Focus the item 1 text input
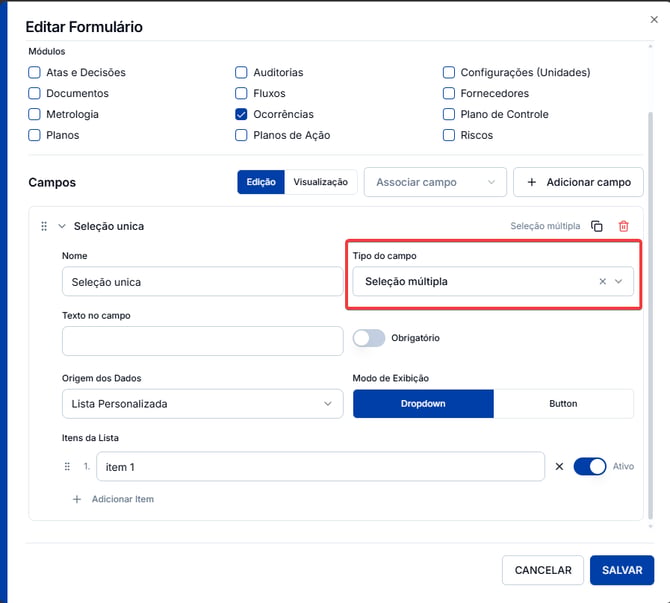The image size is (670, 603). (320, 466)
